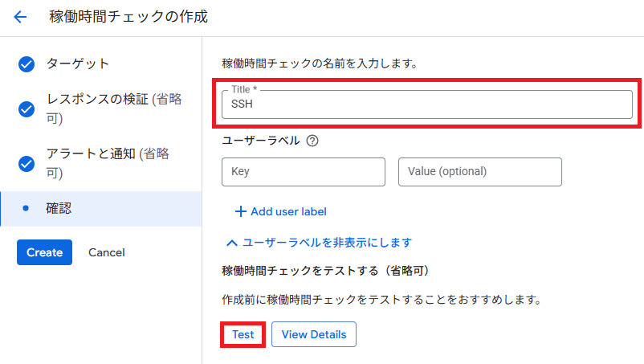Screen dimensions: 644x364
Task: Open View Details
Action: click(314, 334)
